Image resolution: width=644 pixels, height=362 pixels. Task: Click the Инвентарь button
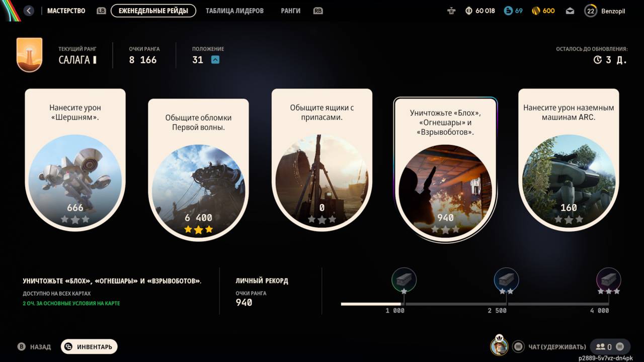click(x=90, y=346)
